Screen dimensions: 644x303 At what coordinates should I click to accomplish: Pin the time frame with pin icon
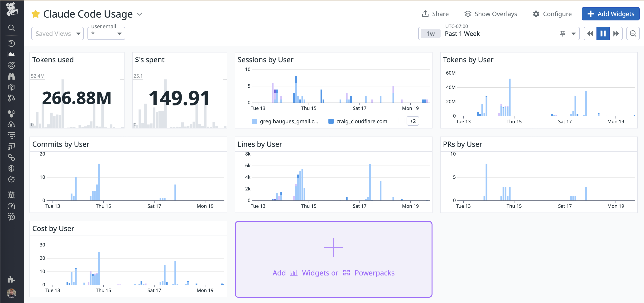pyautogui.click(x=562, y=33)
